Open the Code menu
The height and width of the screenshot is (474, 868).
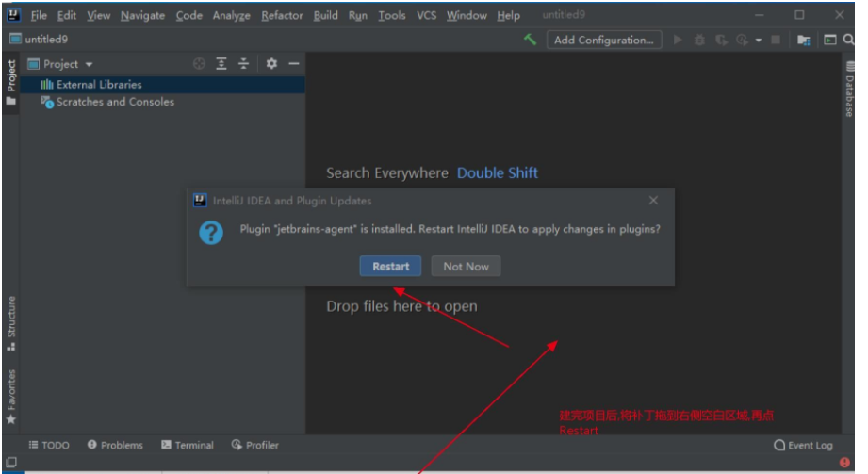click(x=188, y=15)
